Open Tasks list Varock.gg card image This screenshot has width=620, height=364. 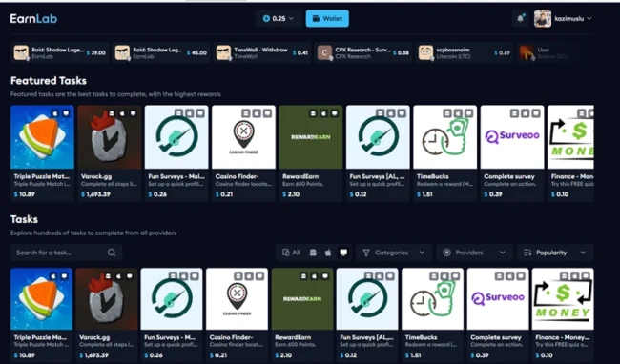point(107,299)
